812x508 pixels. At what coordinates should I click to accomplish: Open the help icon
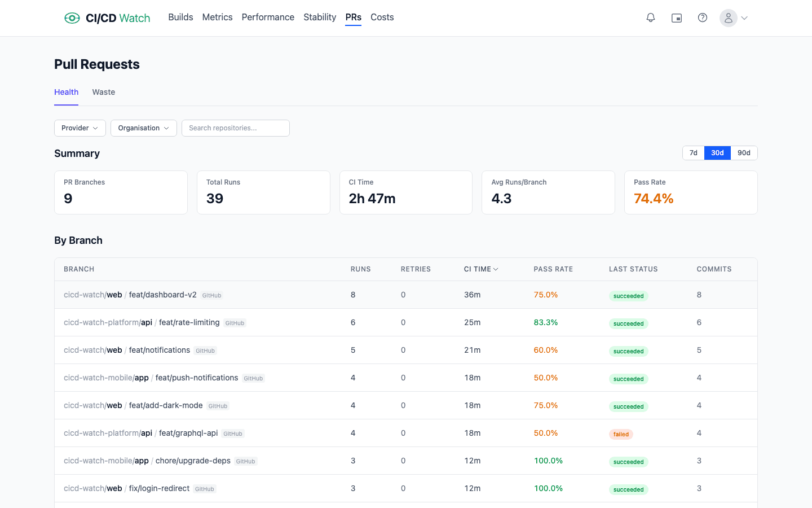tap(703, 17)
